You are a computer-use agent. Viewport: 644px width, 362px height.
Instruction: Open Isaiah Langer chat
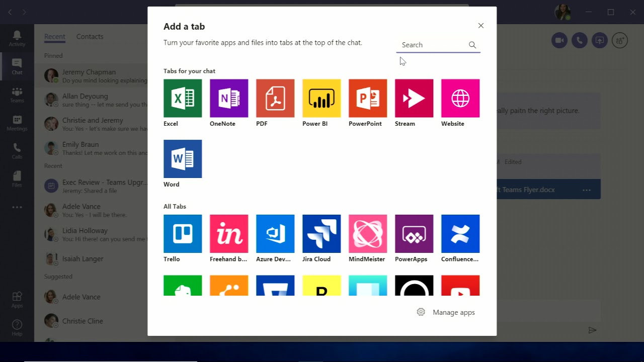(x=91, y=258)
